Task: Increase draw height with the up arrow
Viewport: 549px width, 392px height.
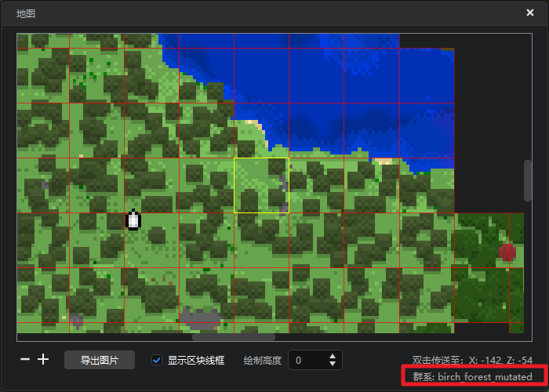Action: [333, 356]
